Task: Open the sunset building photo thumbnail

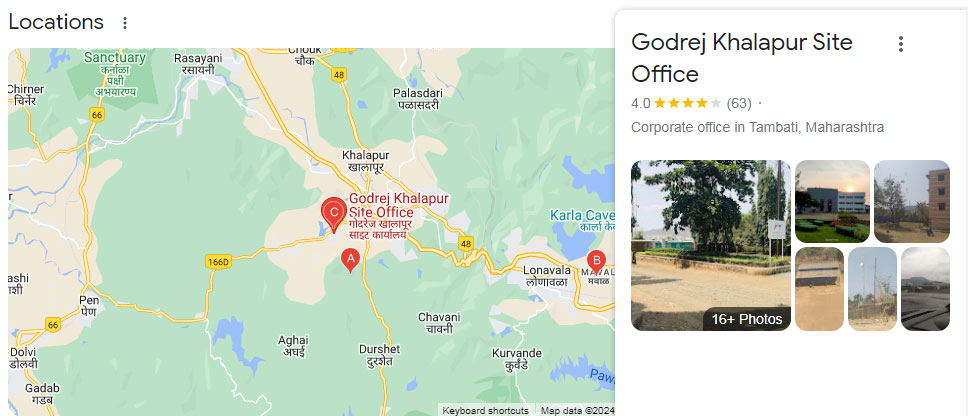Action: (832, 201)
